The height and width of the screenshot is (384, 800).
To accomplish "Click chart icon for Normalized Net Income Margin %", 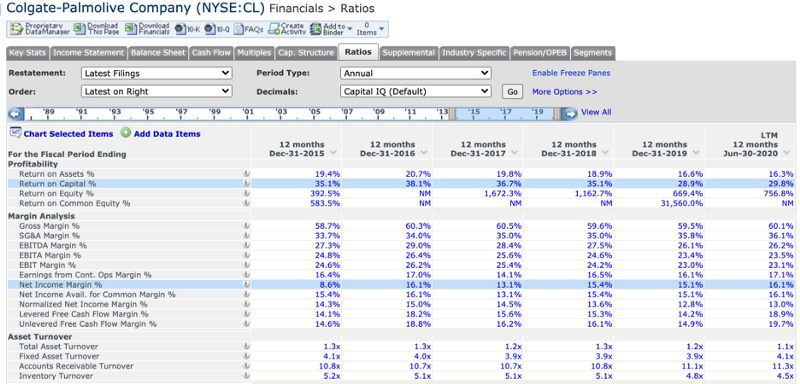I will coord(246,304).
